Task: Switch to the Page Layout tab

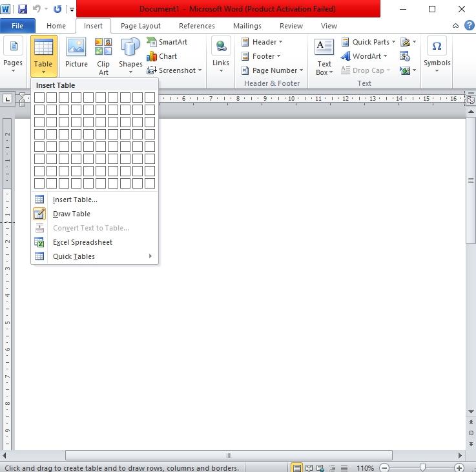Action: click(141, 26)
